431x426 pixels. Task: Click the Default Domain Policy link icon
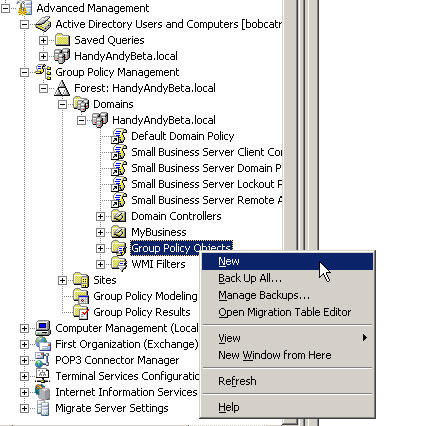[x=119, y=136]
